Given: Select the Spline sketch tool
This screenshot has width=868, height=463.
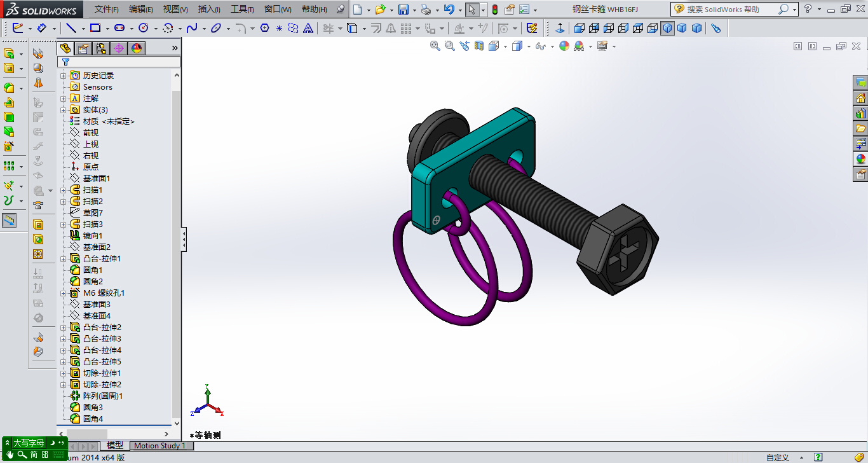Looking at the screenshot, I should pyautogui.click(x=192, y=28).
